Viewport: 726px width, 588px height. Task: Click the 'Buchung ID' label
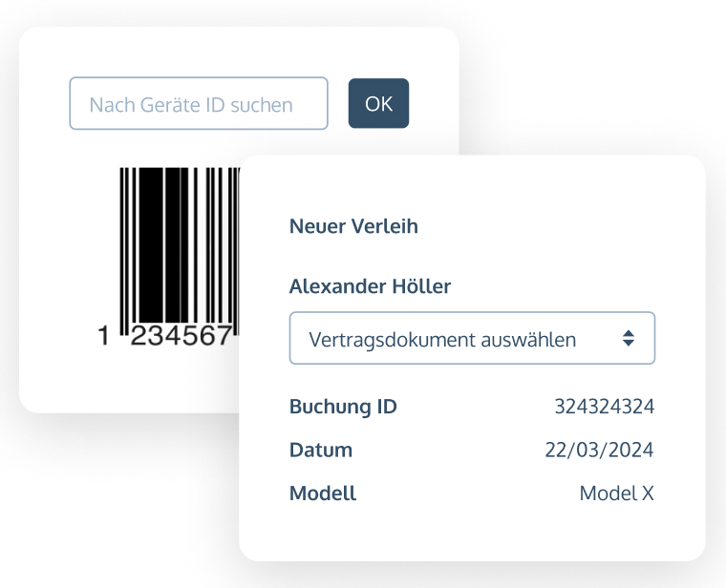(x=343, y=407)
